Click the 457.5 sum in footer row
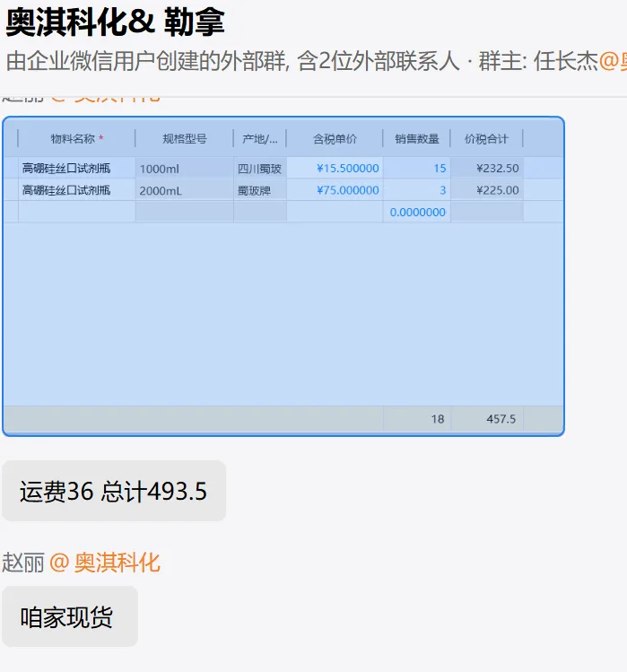The height and width of the screenshot is (672, 627). (x=487, y=419)
